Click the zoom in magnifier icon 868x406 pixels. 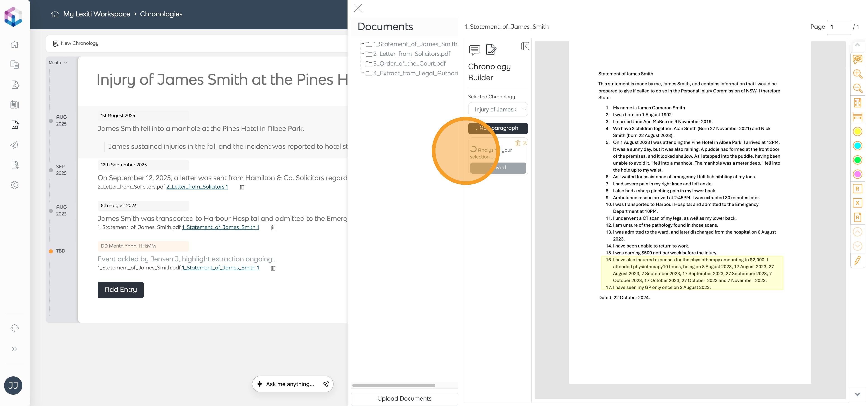click(857, 74)
